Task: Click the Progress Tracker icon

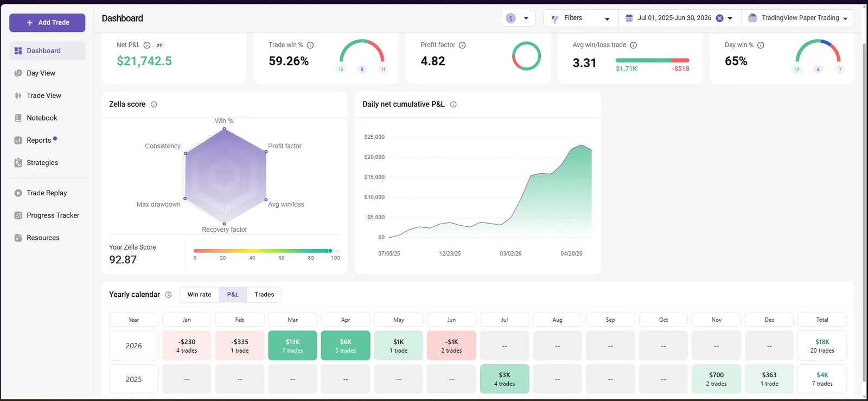Action: coord(18,215)
